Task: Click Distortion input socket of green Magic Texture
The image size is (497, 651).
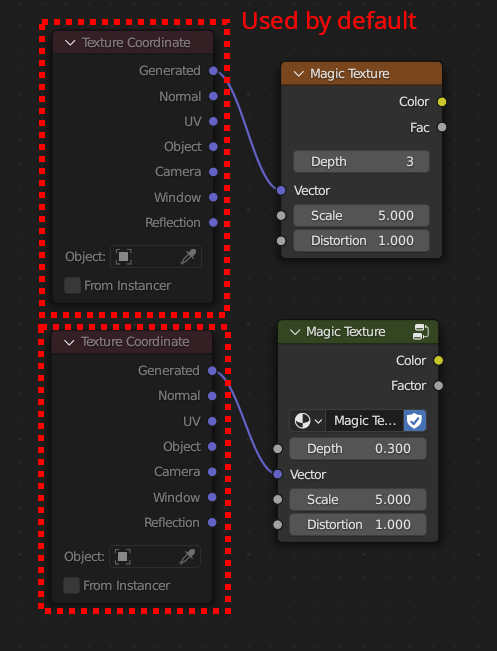Action: click(x=278, y=525)
